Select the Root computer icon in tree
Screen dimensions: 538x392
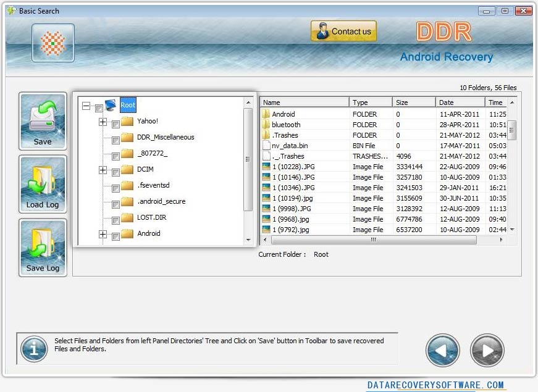pyautogui.click(x=111, y=105)
